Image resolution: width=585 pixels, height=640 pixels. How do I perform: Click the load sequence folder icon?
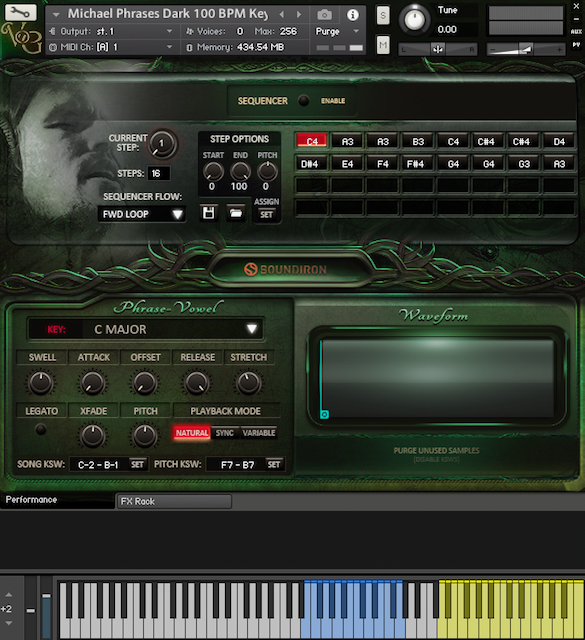pos(236,213)
